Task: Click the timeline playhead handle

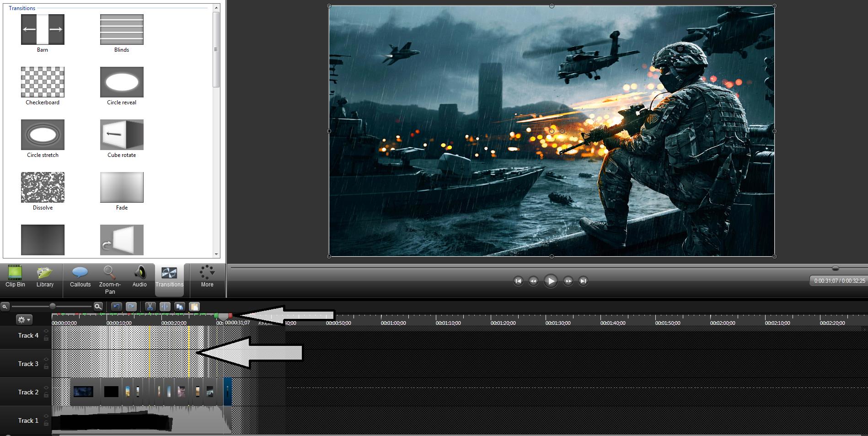Action: [223, 317]
